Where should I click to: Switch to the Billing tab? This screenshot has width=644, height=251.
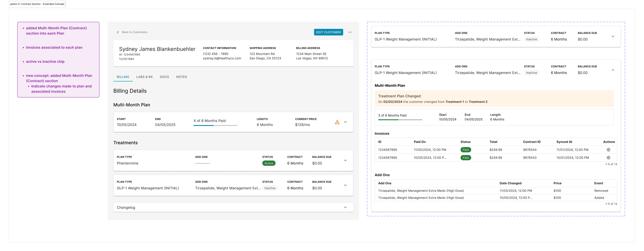pos(123,77)
